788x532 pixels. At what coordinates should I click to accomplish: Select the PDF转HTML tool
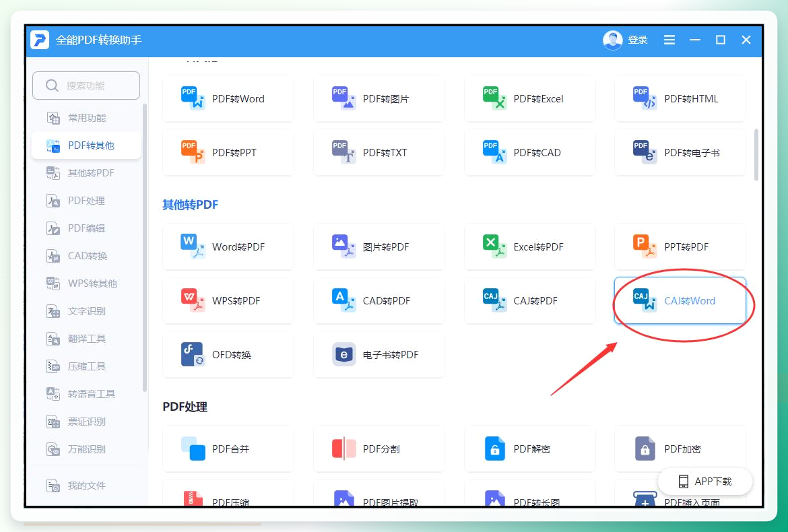coord(680,99)
